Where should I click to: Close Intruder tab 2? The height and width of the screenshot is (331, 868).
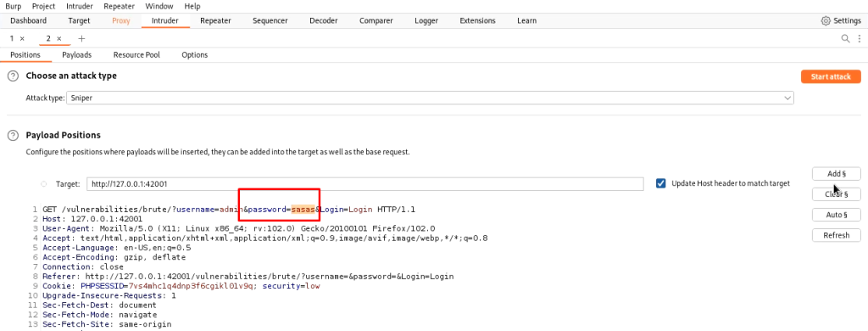click(59, 38)
